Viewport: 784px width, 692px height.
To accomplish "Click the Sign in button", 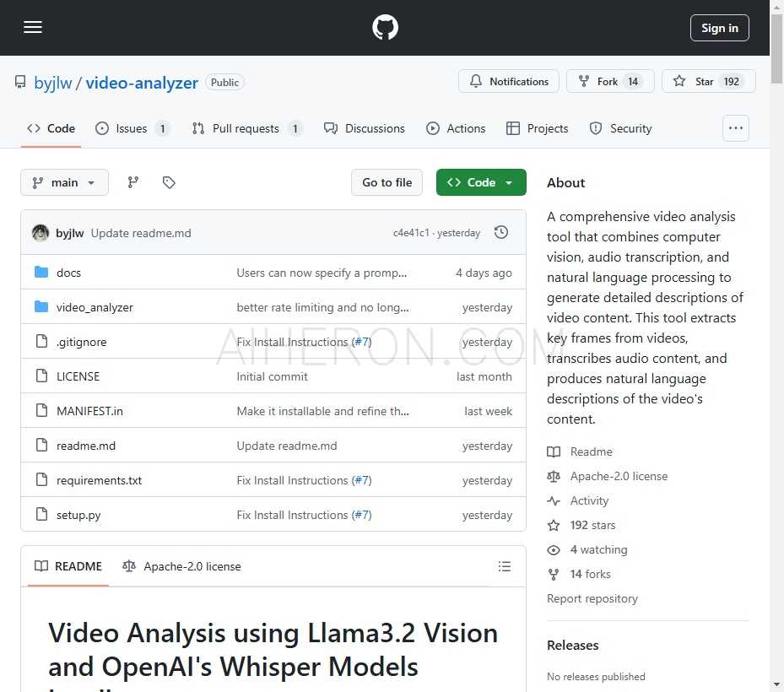I will 720,28.
